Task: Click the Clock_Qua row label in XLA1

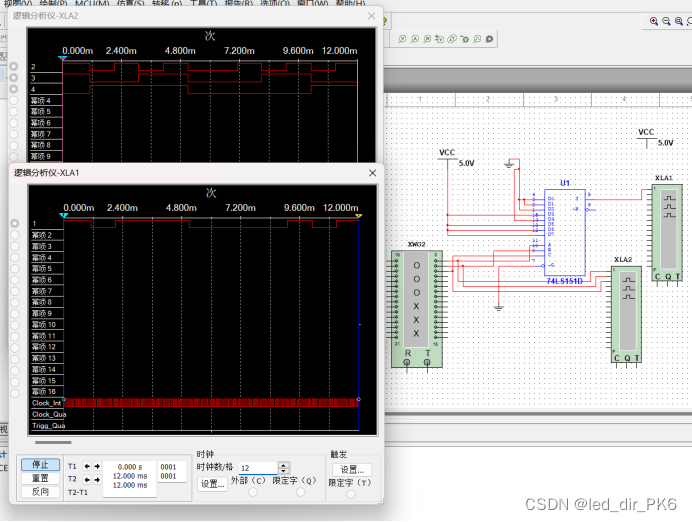Action: click(49, 414)
